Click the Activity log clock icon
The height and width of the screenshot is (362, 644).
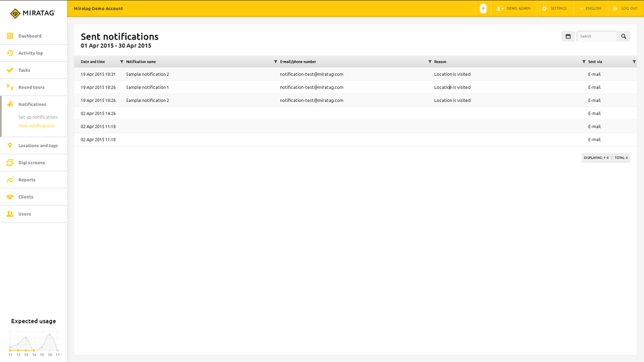[x=10, y=53]
